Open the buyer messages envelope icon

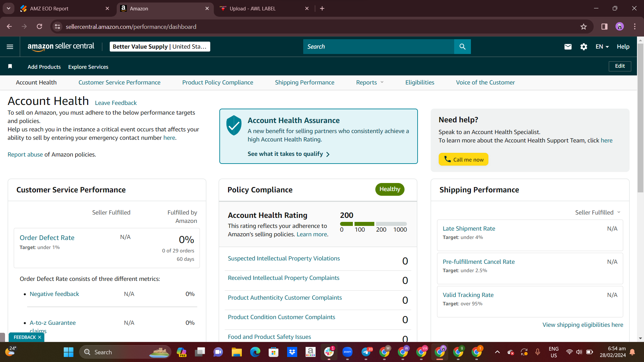[x=568, y=47]
